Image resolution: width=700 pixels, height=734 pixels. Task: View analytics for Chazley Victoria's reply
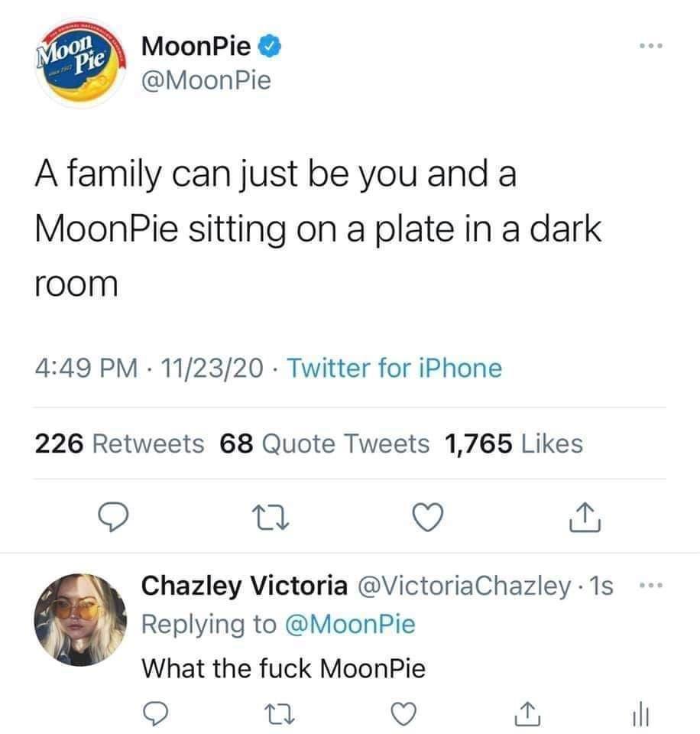(640, 715)
